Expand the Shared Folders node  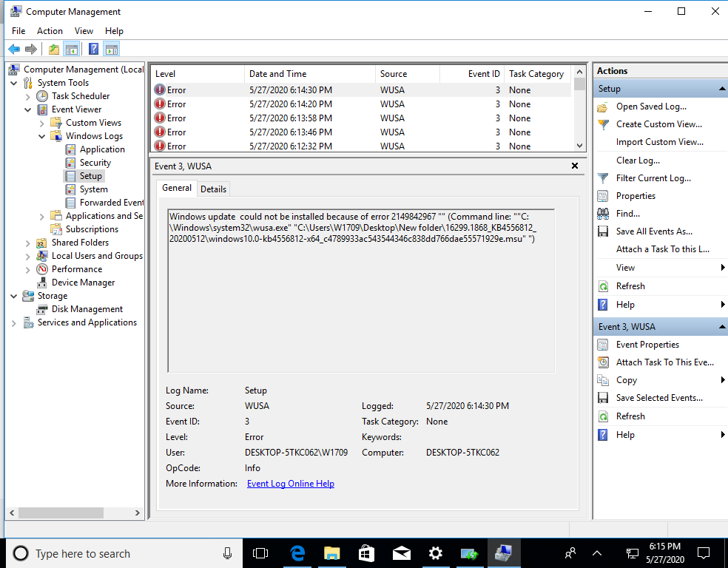tap(28, 243)
